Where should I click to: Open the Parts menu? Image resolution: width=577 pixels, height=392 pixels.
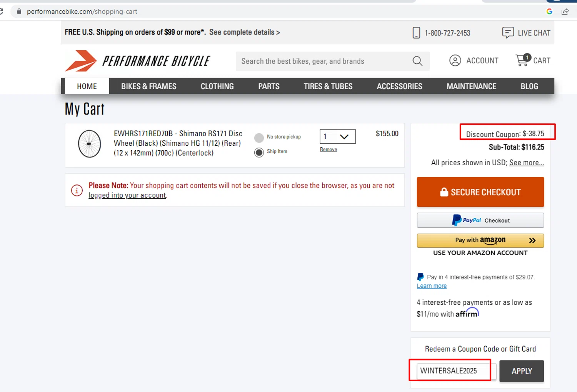tap(269, 86)
